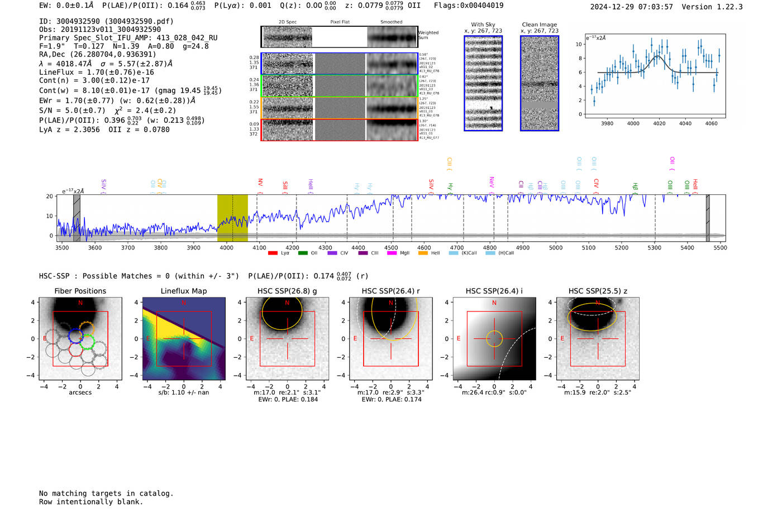Select the LineFlux = 1.70(±0.76)e-16 text
This screenshot has height=532, width=782.
pyautogui.click(x=97, y=72)
